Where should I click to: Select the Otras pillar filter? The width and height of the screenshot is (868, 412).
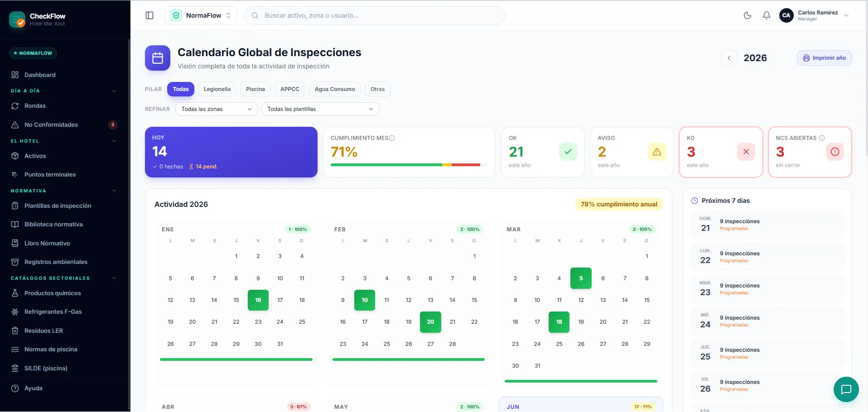tap(377, 89)
